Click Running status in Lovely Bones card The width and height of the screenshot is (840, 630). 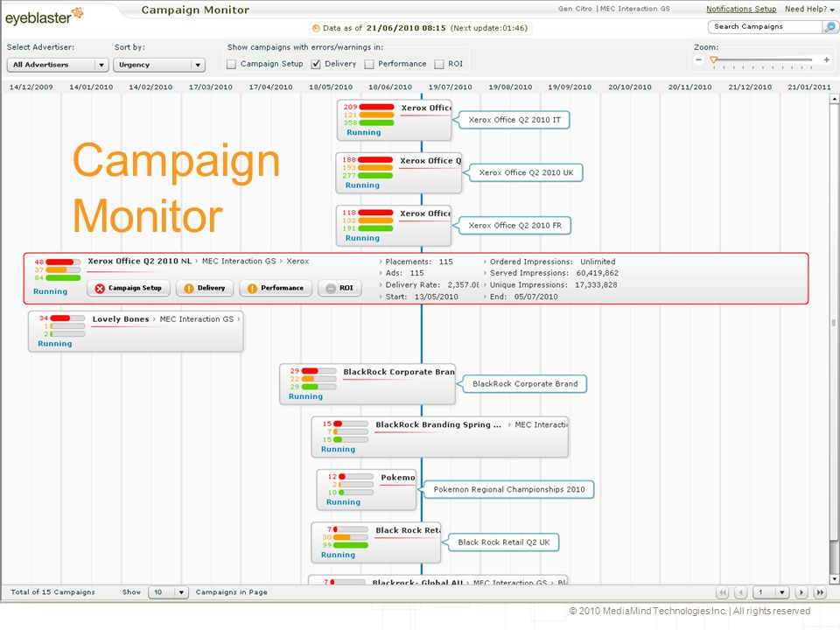point(54,344)
